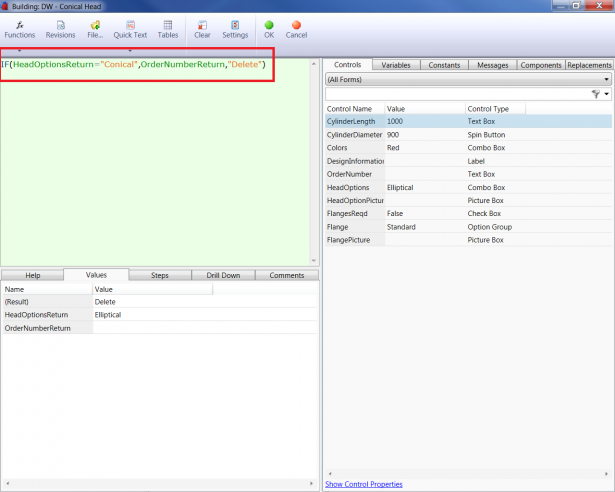Select the Flange control row

(468, 227)
